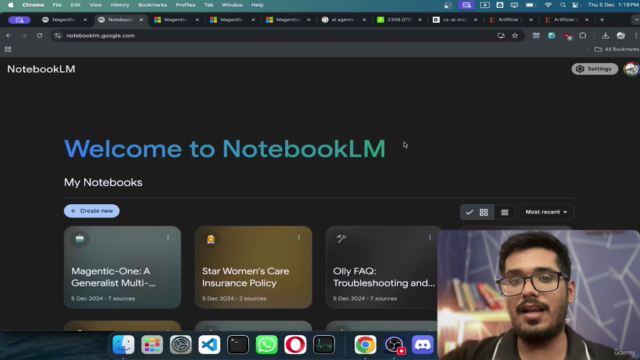This screenshot has height=360, width=640.
Task: Open OBS Studio from the Dock
Action: pyautogui.click(x=394, y=345)
